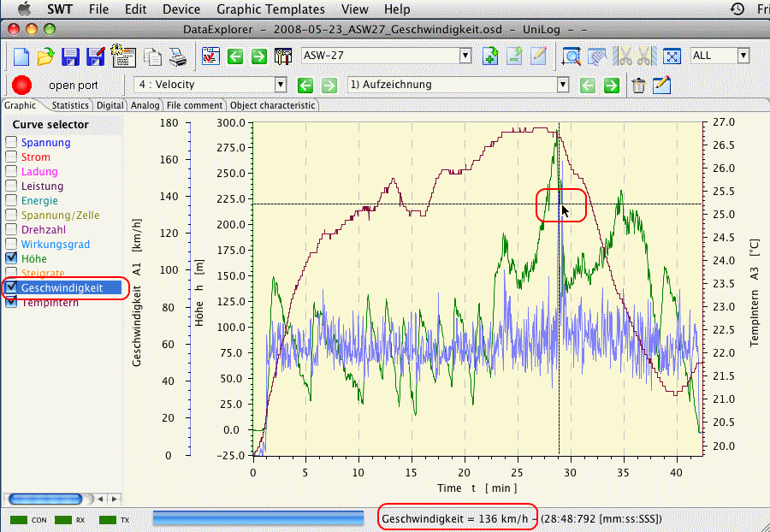770x532 pixels.
Task: Open the Graphic Templates menu
Action: point(270,9)
